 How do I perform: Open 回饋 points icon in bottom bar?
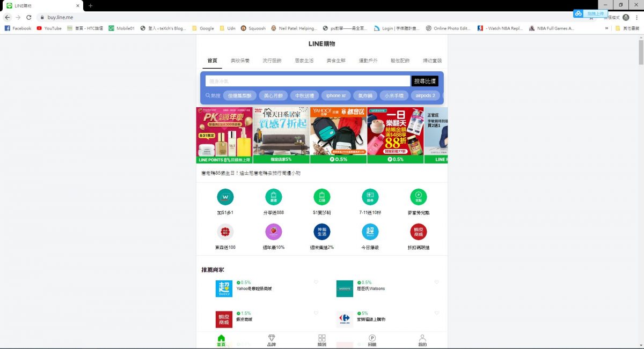(x=372, y=340)
